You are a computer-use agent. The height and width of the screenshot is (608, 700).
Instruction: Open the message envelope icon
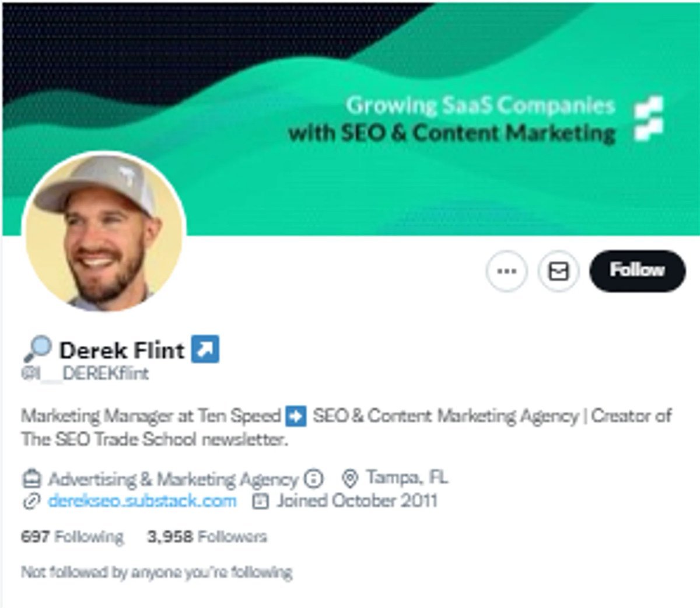[x=558, y=271]
